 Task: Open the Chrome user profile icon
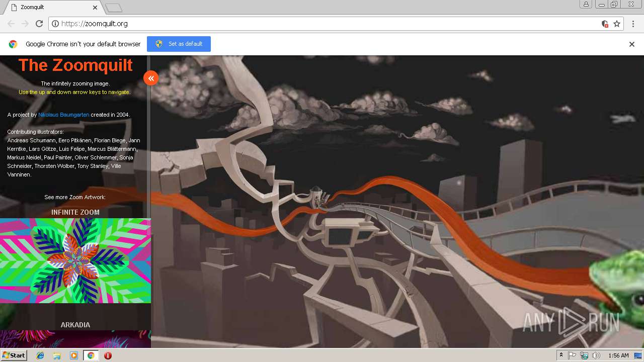pos(586,4)
